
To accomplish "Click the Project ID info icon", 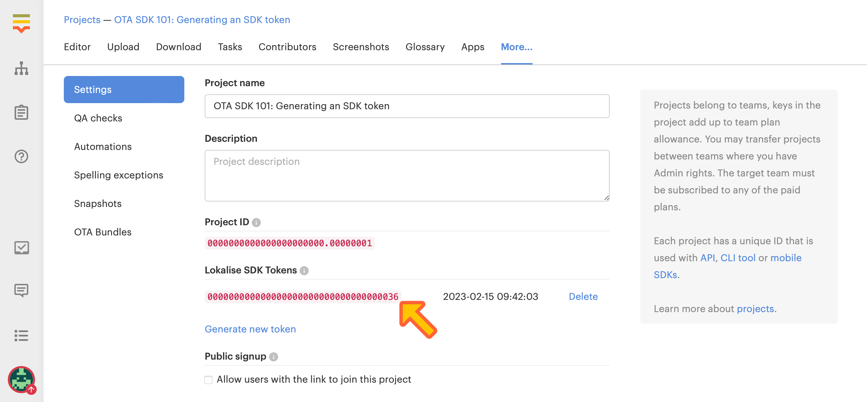I will click(x=257, y=223).
